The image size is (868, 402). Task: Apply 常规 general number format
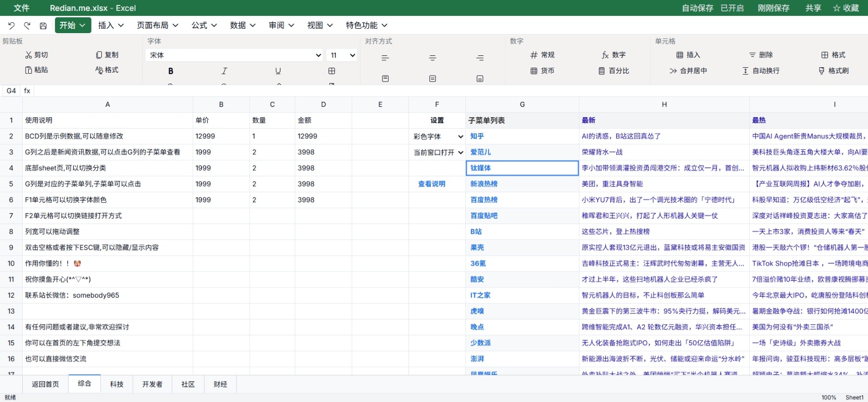[543, 55]
